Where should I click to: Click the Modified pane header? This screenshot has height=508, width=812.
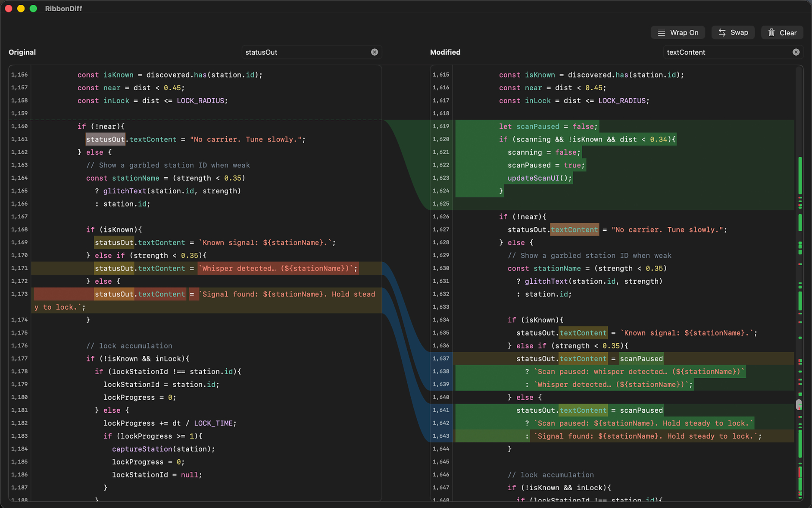pos(445,52)
